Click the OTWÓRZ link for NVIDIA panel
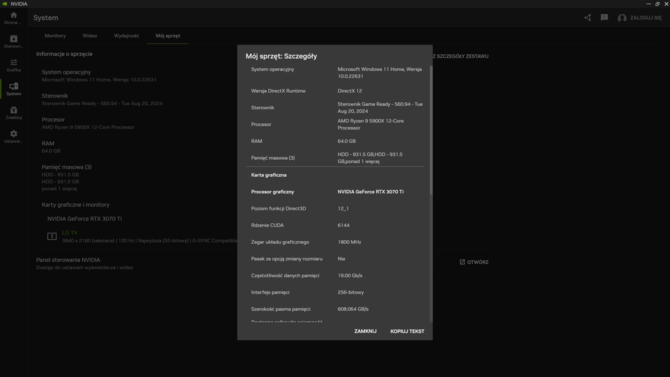Screen dimensions: 670x377 [x=474, y=262]
